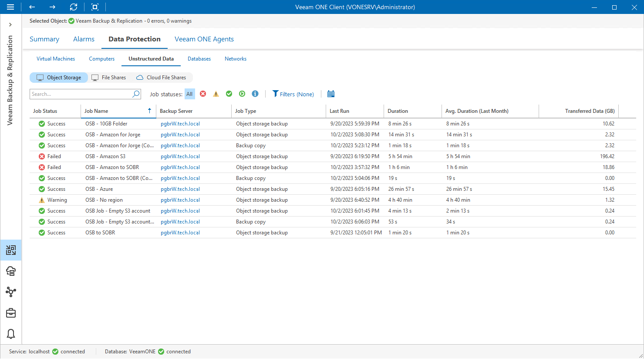Click the cloud infrastructure sidebar icon
644x359 pixels.
10,271
